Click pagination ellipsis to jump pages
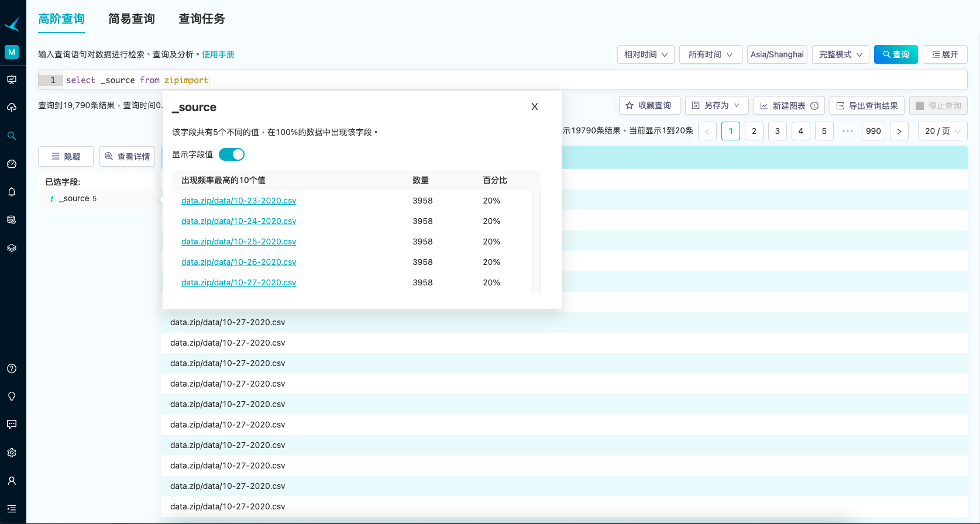Screen dimensions: 980x524 tap(848, 131)
